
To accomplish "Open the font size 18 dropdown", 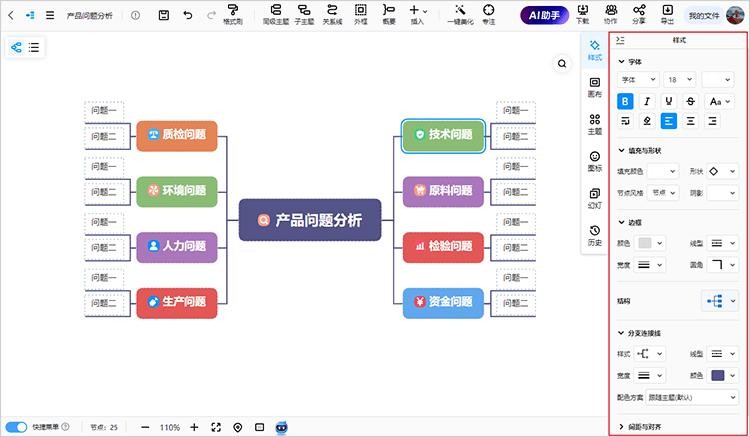I will point(678,79).
